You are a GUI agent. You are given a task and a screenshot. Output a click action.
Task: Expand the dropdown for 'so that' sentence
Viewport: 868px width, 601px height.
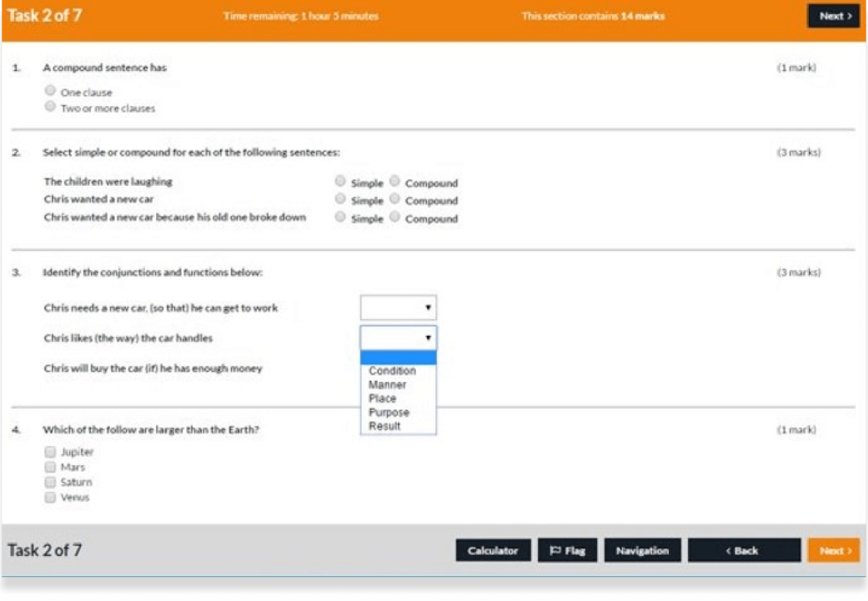[x=398, y=308]
